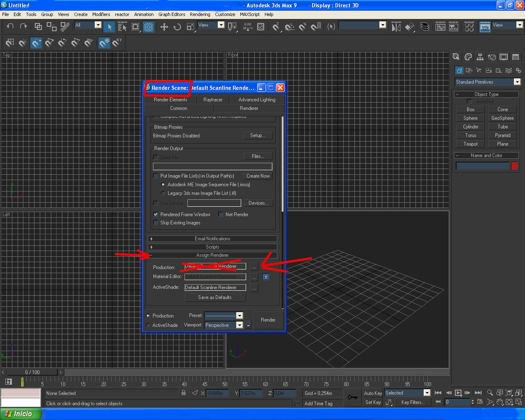Open the Material Editor icon
Screen dimensions: 525x420
pos(469,27)
